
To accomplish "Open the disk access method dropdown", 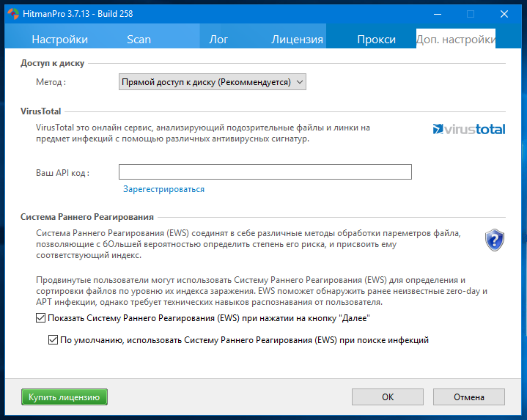I will coord(213,82).
